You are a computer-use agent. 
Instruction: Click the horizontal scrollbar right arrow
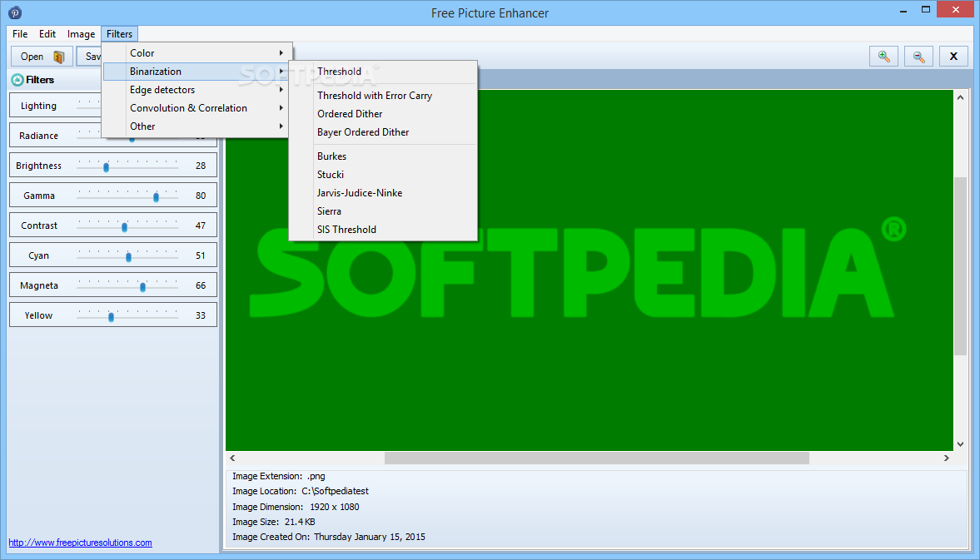click(x=946, y=458)
